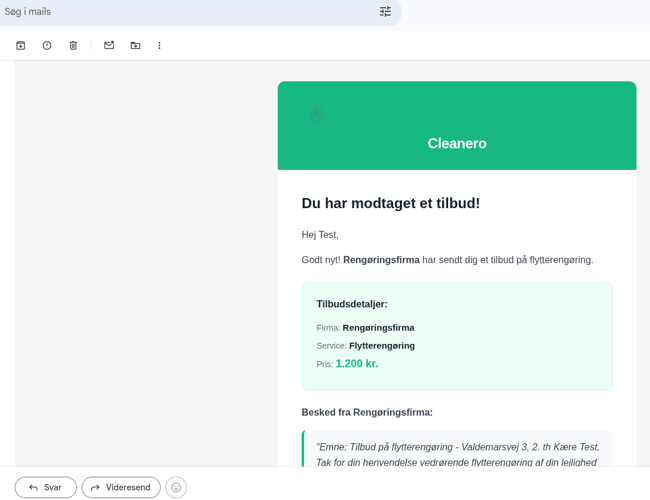This screenshot has height=500, width=650.
Task: Click the Cleanero heading text
Action: click(457, 143)
